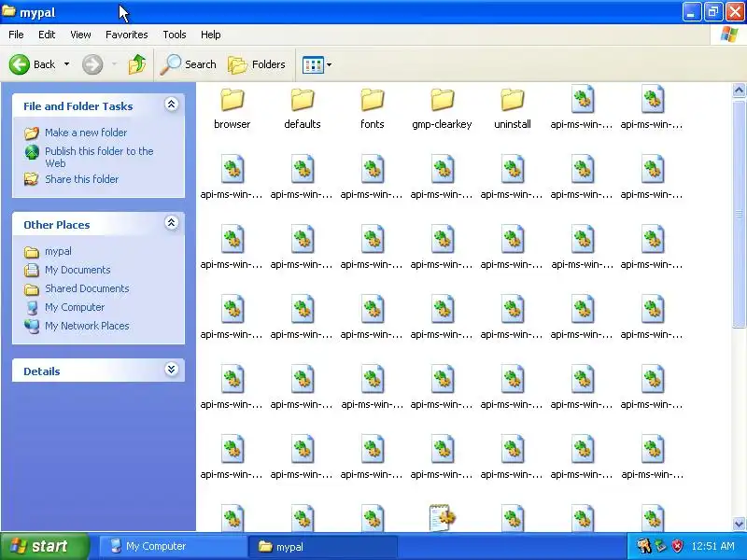The width and height of the screenshot is (747, 560).
Task: Toggle the Folders pane
Action: [257, 64]
